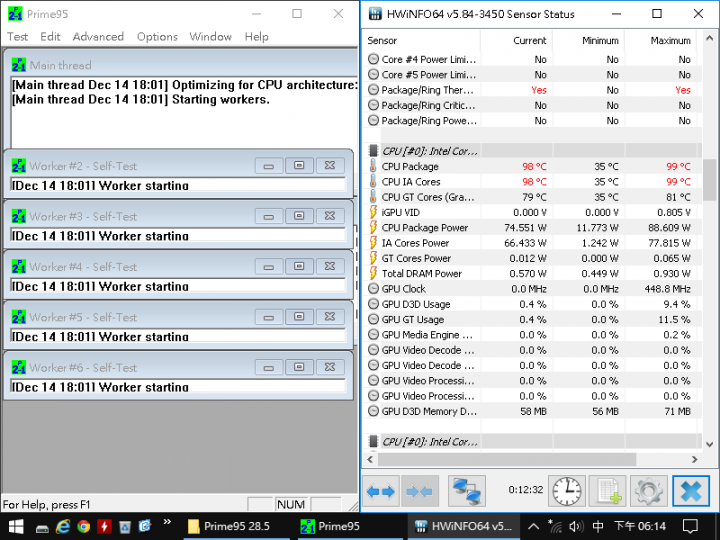Screen dimensions: 720x540
Task: Minimize the Worker #6 Self-Test window
Action: point(269,368)
